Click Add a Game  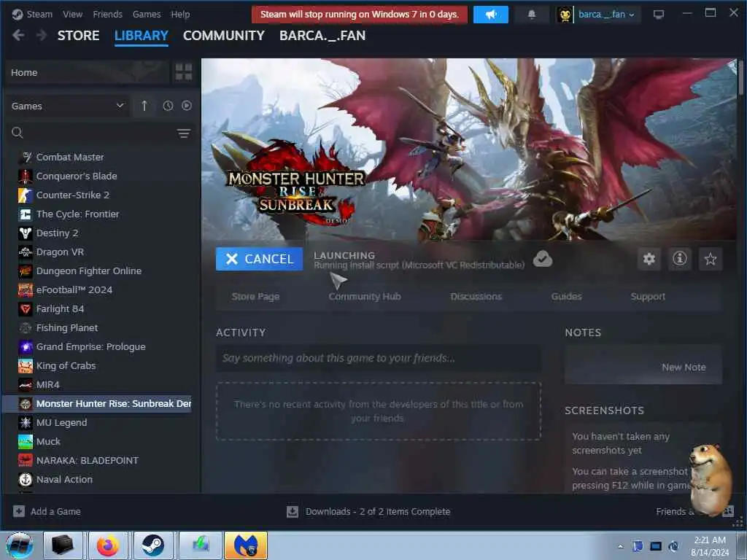(x=47, y=511)
